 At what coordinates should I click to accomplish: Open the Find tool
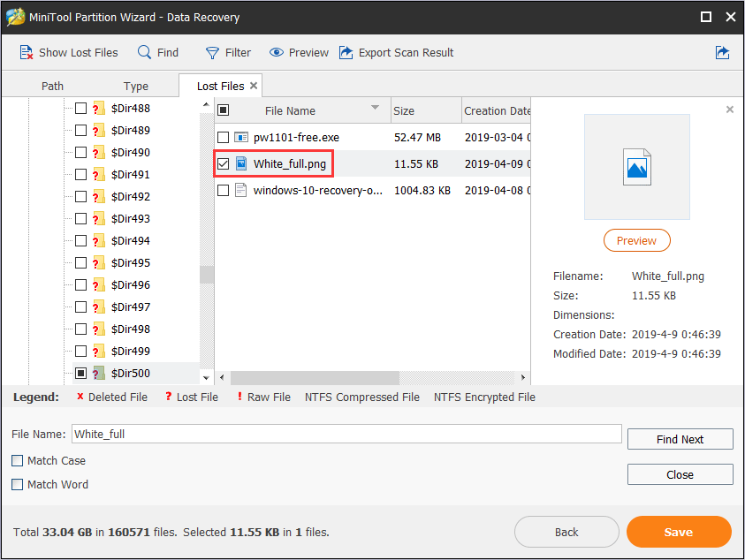click(142, 52)
